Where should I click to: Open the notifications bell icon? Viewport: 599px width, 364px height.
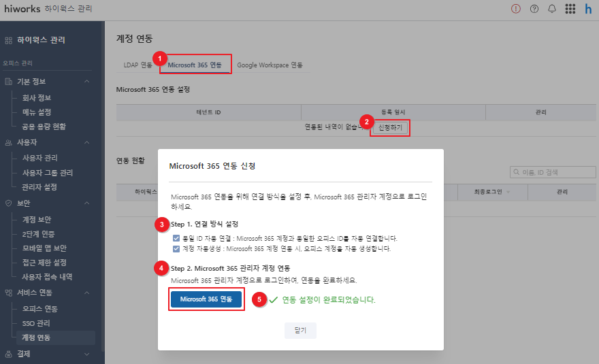coord(552,9)
